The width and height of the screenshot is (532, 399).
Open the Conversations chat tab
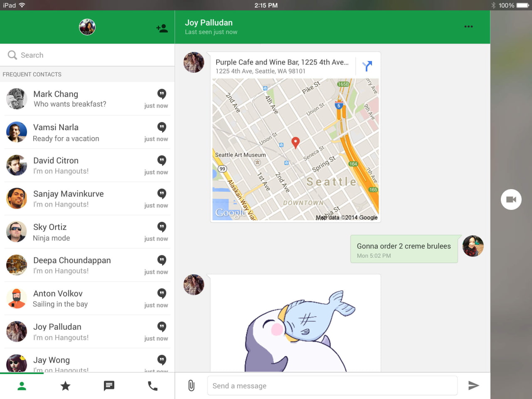(x=109, y=386)
